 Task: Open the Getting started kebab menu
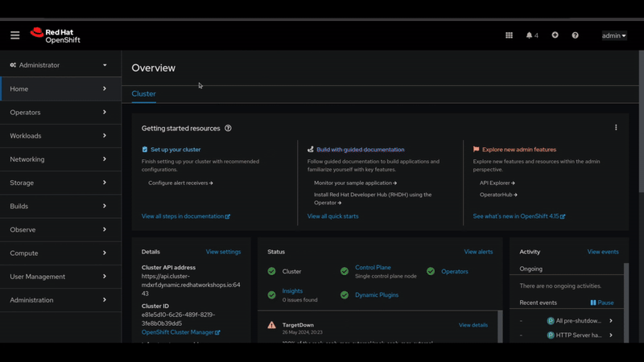coord(615,128)
